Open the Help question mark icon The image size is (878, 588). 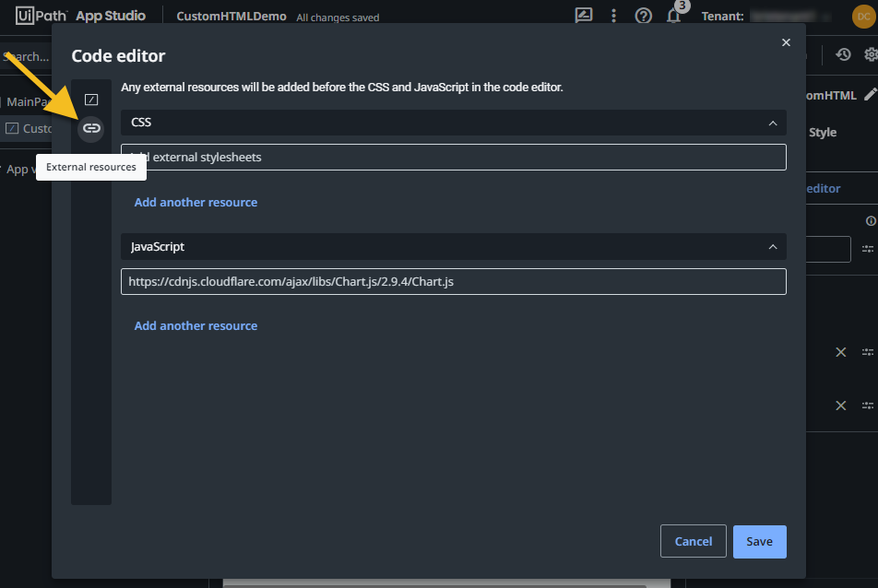point(643,16)
